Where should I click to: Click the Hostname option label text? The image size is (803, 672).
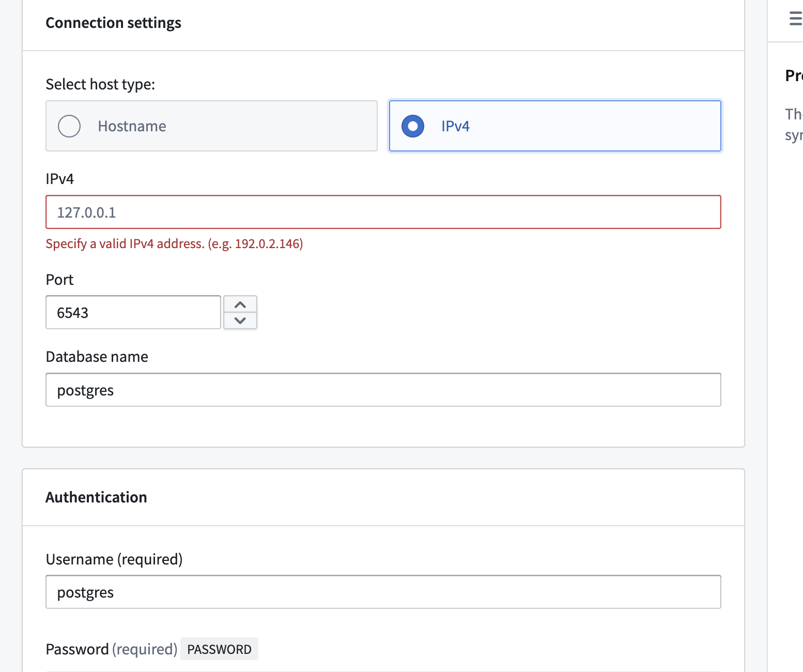[132, 126]
